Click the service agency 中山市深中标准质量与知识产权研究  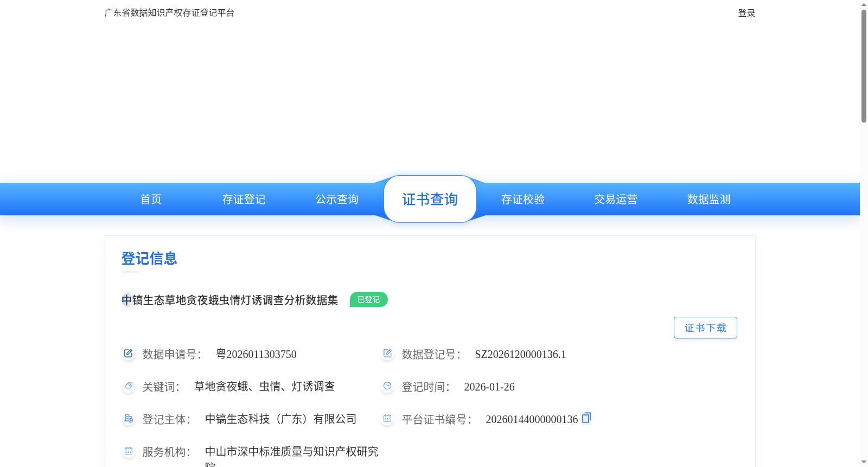pyautogui.click(x=292, y=451)
